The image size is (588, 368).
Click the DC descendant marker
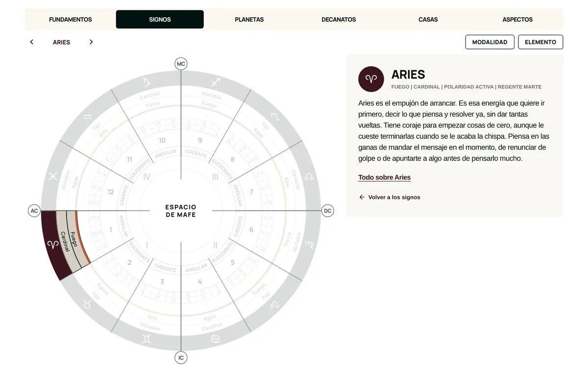pyautogui.click(x=328, y=211)
